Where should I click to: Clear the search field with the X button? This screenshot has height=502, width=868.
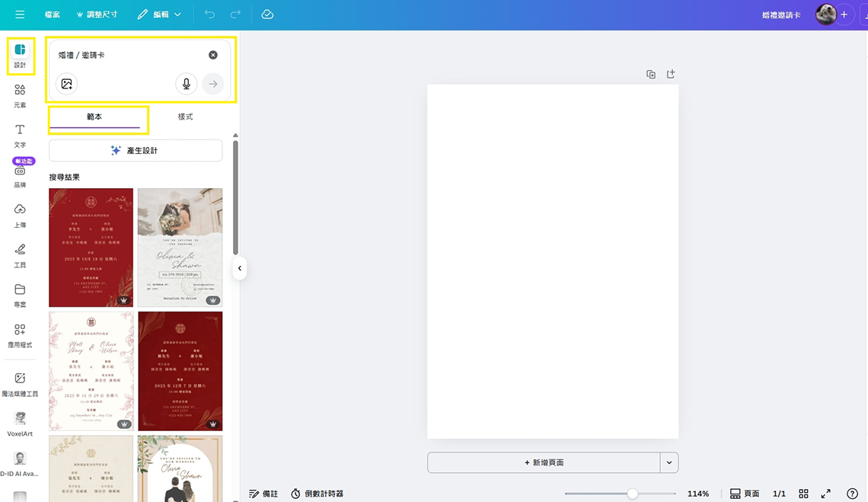pyautogui.click(x=213, y=55)
